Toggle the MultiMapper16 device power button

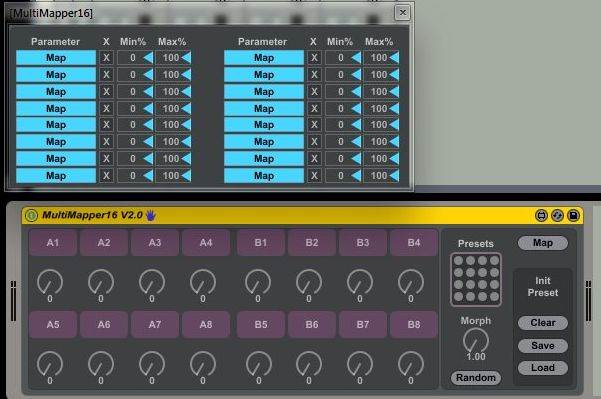[x=31, y=215]
